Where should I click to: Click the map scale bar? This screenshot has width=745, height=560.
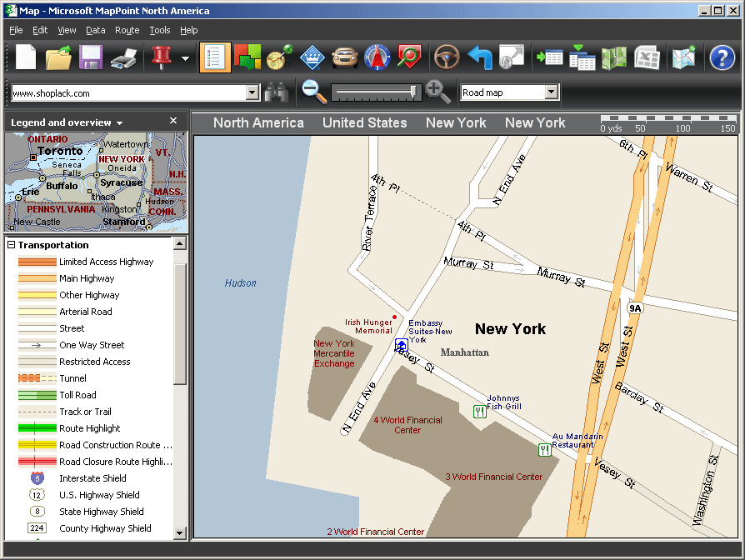[x=667, y=123]
